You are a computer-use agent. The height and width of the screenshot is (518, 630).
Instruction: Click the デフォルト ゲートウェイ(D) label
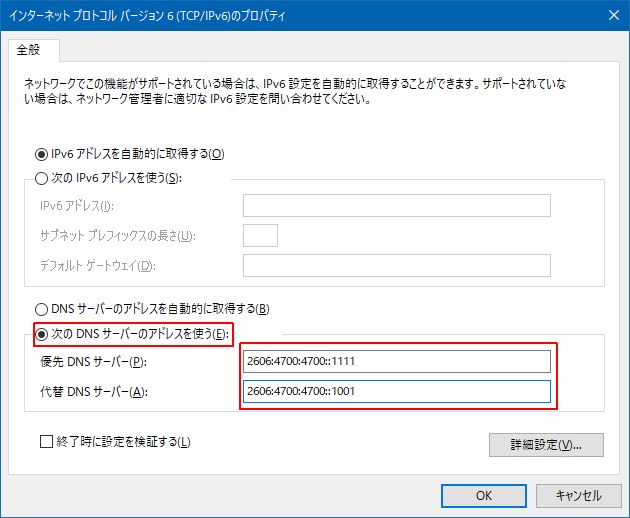[x=98, y=266]
